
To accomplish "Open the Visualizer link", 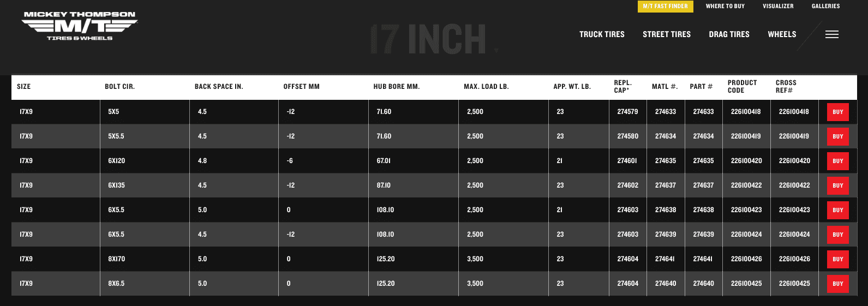I will (x=778, y=6).
